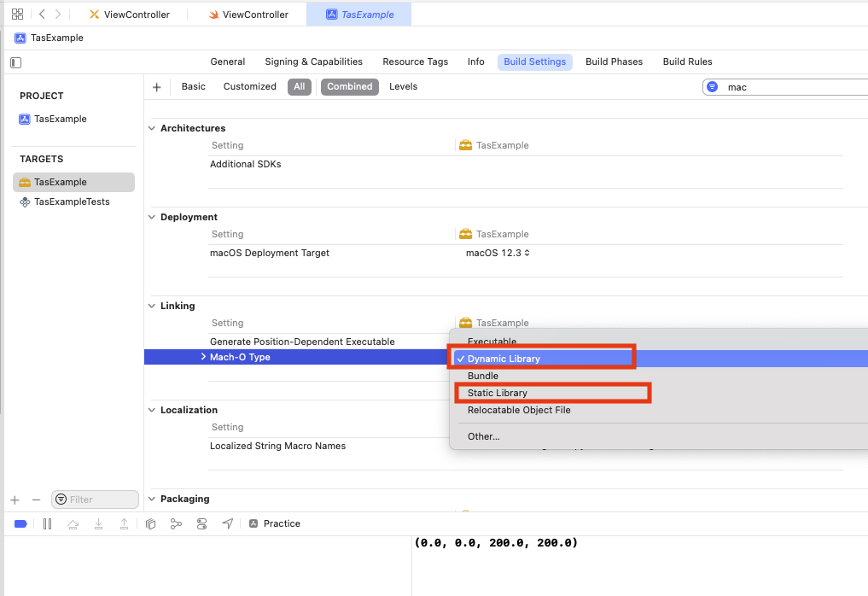Open the Resource Tags tab
Viewport: 868px width, 596px height.
(x=415, y=61)
